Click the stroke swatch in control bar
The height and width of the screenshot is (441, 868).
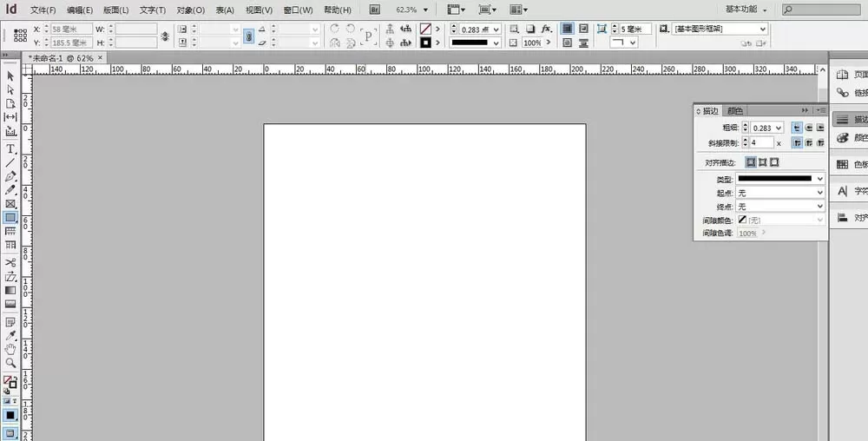pyautogui.click(x=425, y=43)
